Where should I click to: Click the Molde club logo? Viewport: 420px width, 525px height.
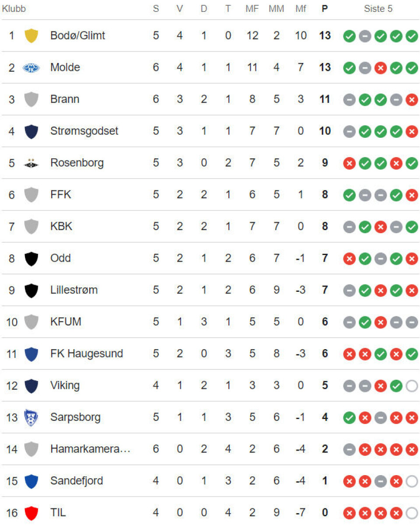tap(31, 67)
